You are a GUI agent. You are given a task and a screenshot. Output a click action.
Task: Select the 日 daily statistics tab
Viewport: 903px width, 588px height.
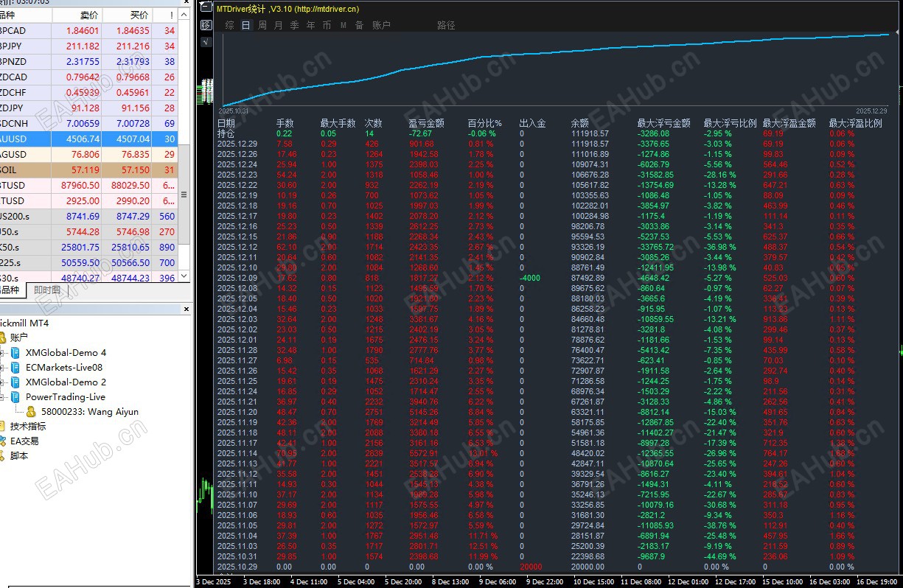245,25
